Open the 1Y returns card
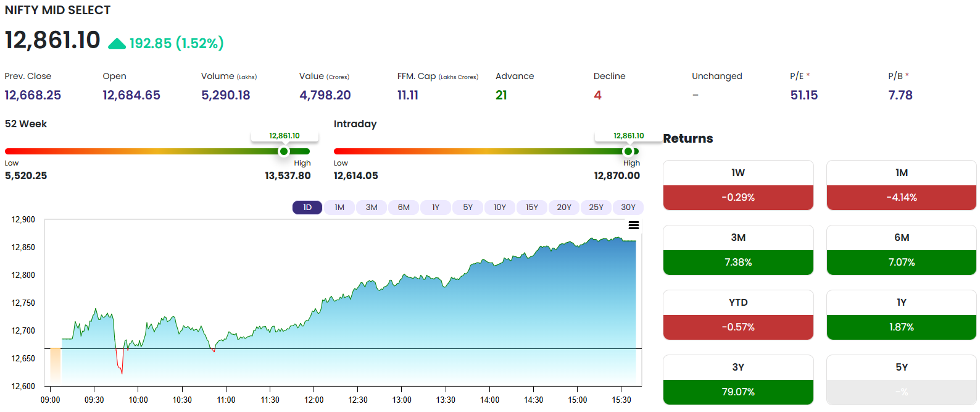The image size is (980, 412). [902, 315]
